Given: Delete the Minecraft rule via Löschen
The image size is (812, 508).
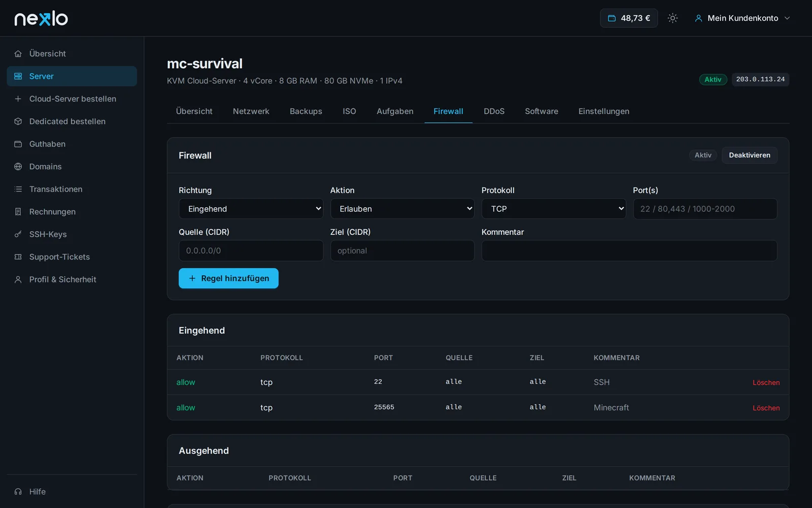Looking at the screenshot, I should point(766,408).
